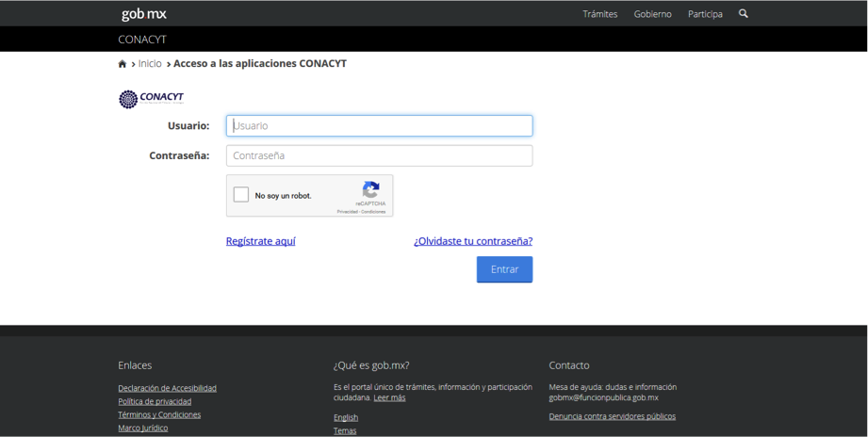Click the Regístrate aquí link
This screenshot has width=868, height=437.
[x=260, y=241]
